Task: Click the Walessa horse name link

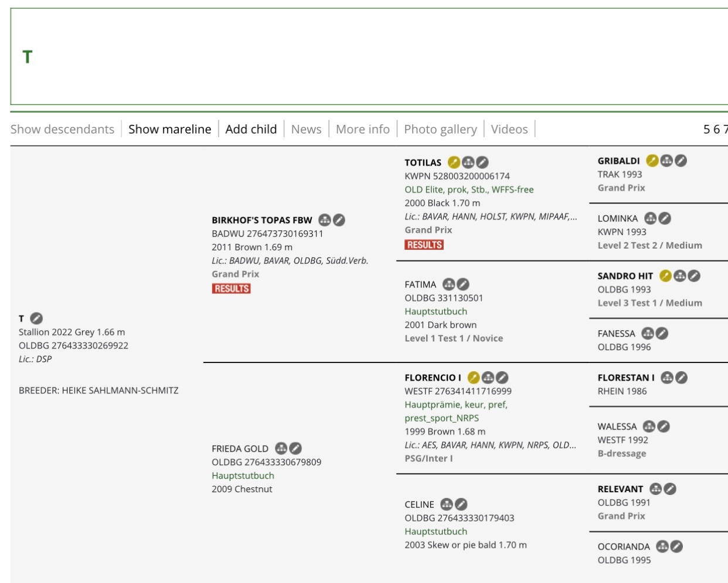Action: point(617,426)
